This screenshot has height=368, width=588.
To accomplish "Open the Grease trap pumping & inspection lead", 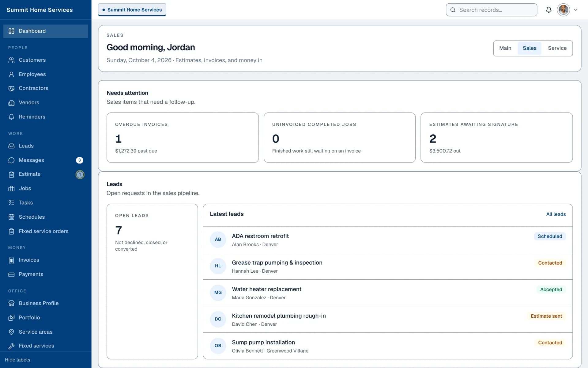I will click(x=388, y=266).
